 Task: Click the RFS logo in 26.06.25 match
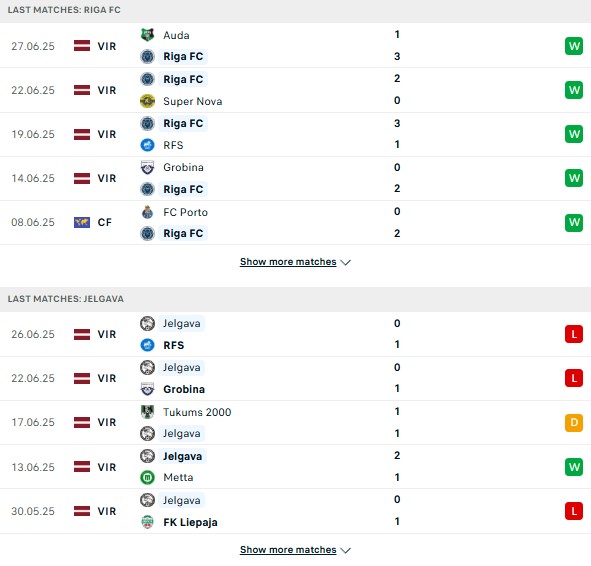tap(147, 345)
